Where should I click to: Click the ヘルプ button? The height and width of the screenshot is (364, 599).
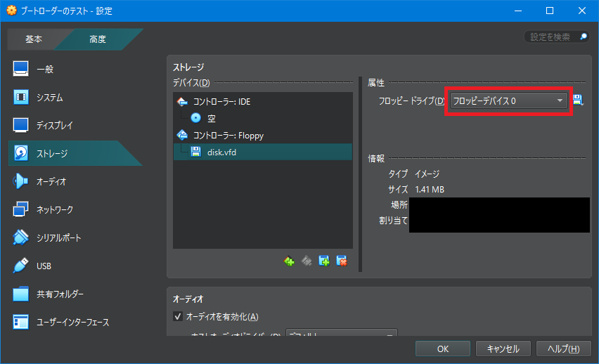point(563,349)
